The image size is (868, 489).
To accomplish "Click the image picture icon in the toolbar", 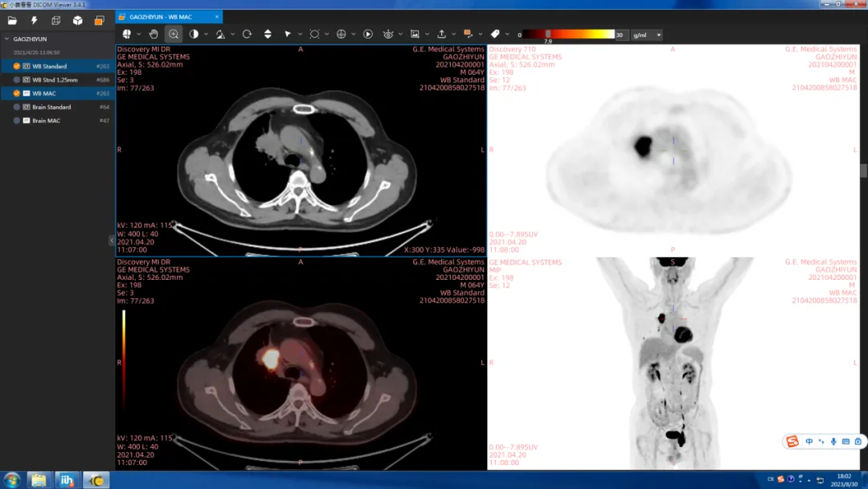I will point(415,35).
